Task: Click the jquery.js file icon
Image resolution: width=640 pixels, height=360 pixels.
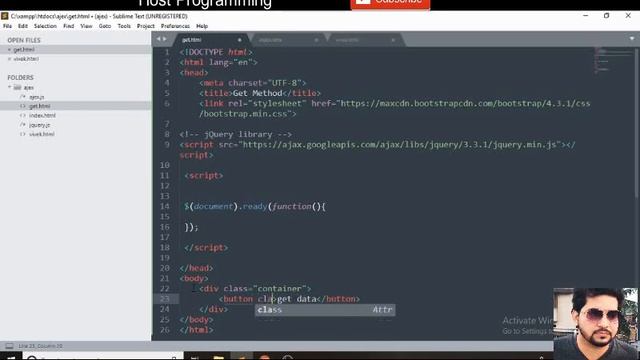Action: [23, 125]
